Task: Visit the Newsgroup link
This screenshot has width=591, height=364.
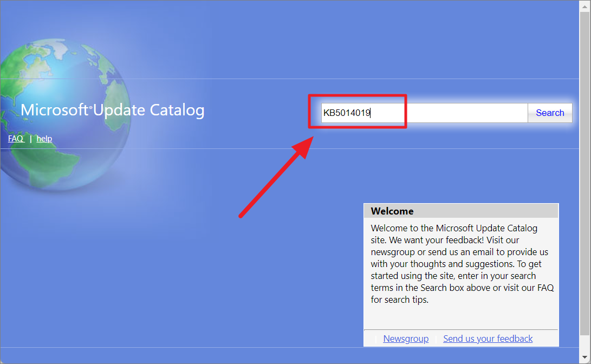Action: pyautogui.click(x=406, y=339)
